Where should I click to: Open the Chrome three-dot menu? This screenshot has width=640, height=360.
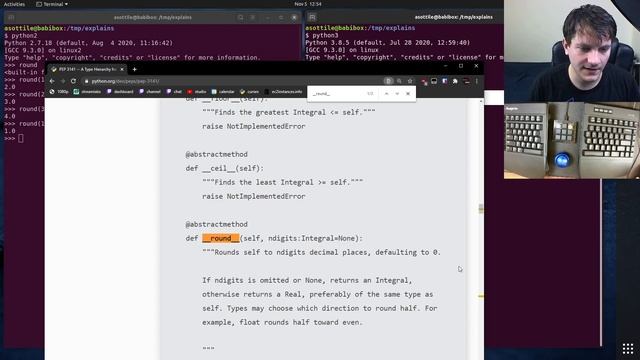476,81
